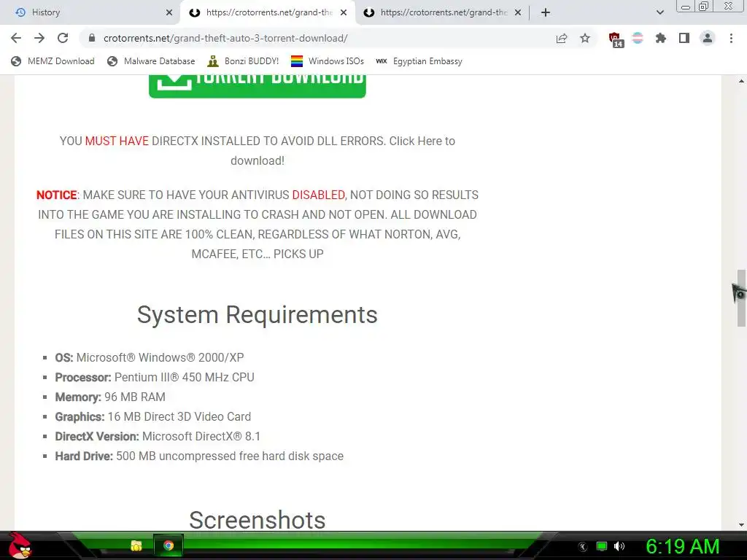Close the second crotorrents tab
Screen dimensions: 747x560
pos(518,12)
